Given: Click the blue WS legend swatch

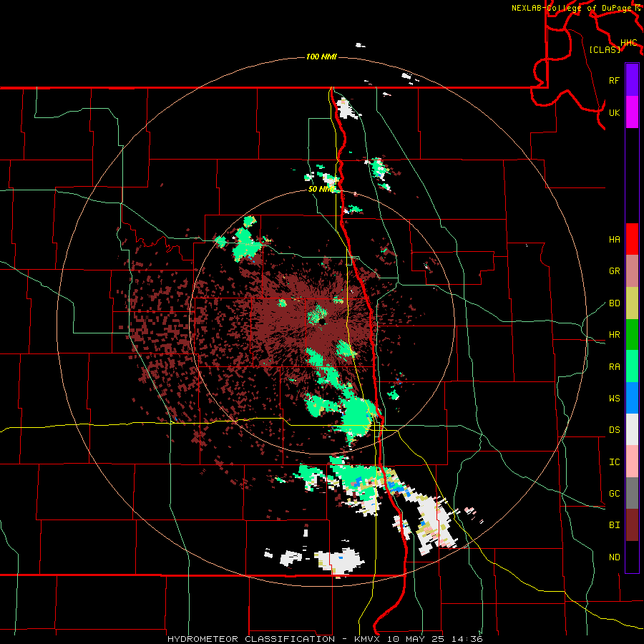Looking at the screenshot, I should 632,398.
